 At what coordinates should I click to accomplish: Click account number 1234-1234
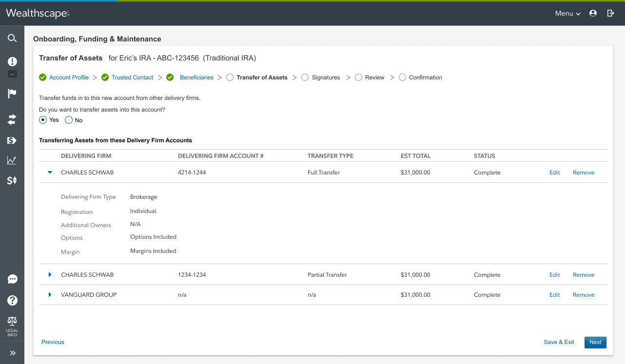click(192, 275)
